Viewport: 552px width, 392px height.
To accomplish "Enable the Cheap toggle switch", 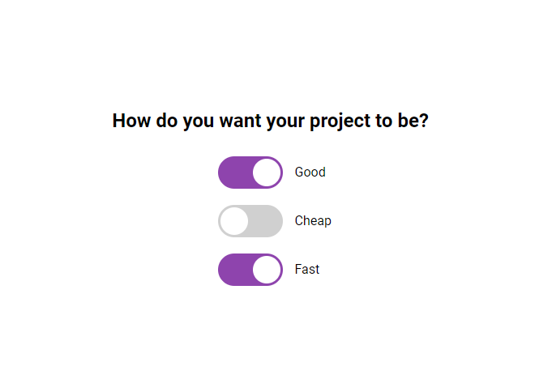I will (x=250, y=221).
